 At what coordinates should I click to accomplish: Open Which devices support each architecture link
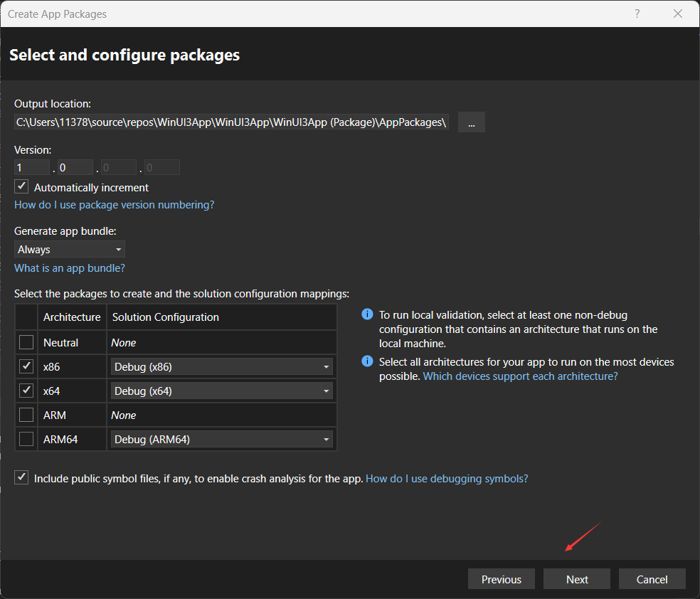(x=521, y=376)
